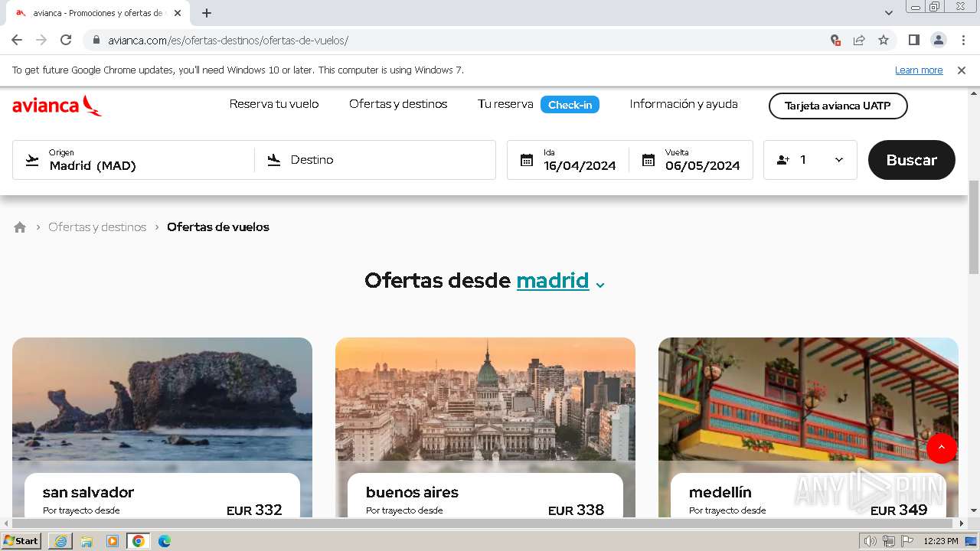Dismiss the Chrome update notification
This screenshot has height=551, width=980.
pos(962,70)
